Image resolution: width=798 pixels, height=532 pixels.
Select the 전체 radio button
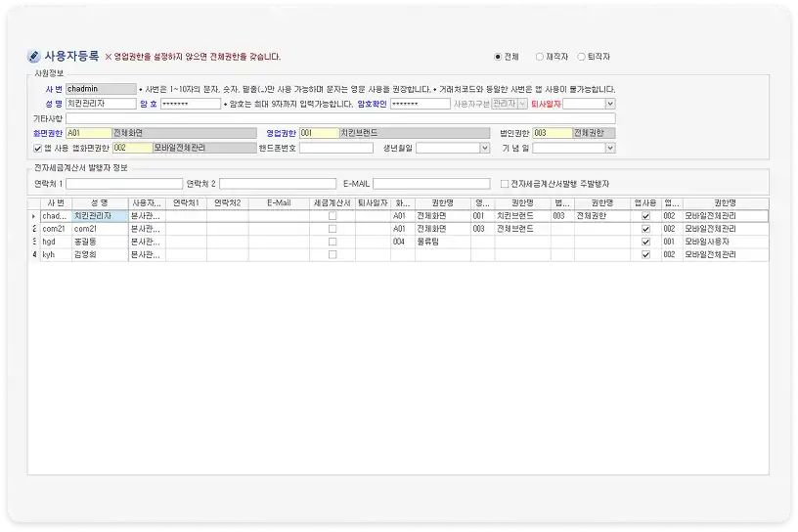498,57
